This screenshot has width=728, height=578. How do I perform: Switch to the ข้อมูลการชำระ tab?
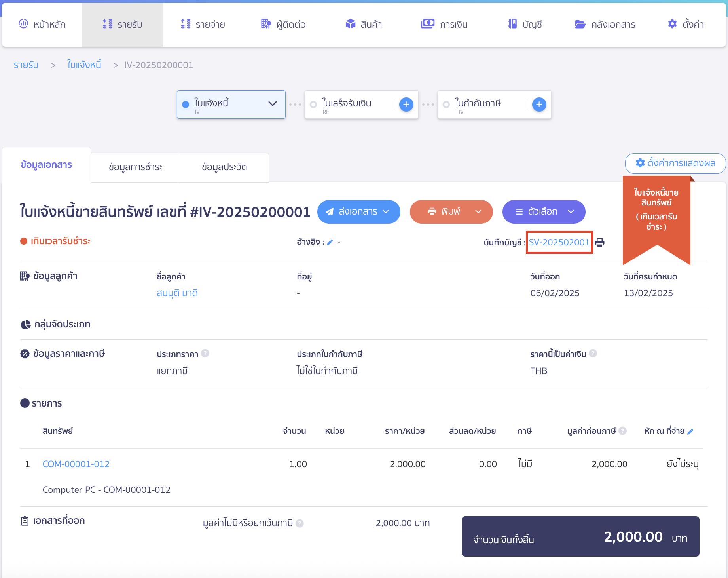tap(135, 167)
